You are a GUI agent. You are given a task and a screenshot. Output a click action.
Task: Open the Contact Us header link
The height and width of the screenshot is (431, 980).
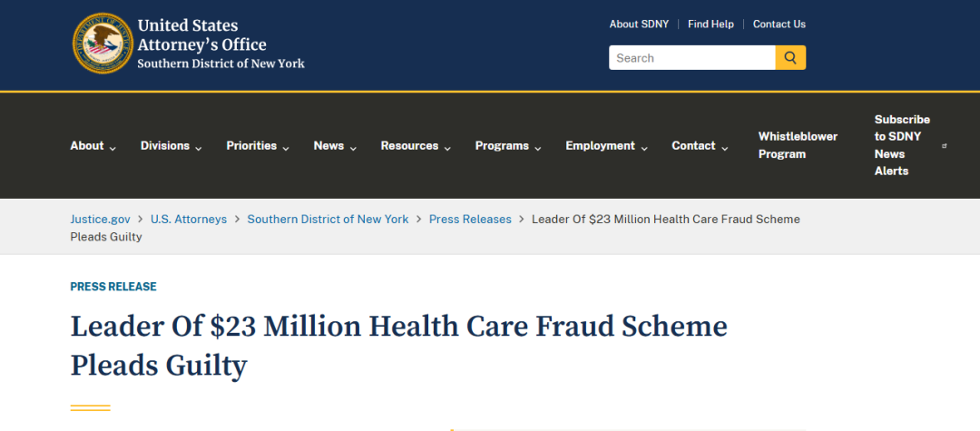779,24
